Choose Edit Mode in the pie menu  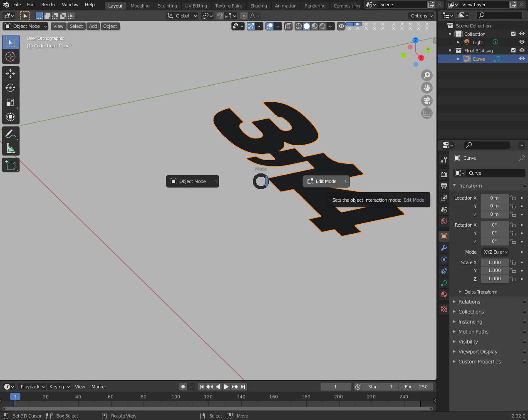pos(326,181)
